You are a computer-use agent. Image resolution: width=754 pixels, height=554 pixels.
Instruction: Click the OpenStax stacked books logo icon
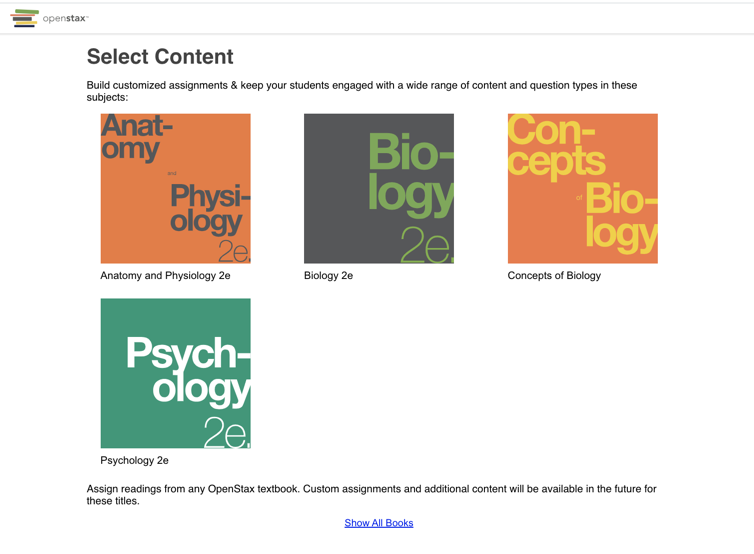point(24,18)
